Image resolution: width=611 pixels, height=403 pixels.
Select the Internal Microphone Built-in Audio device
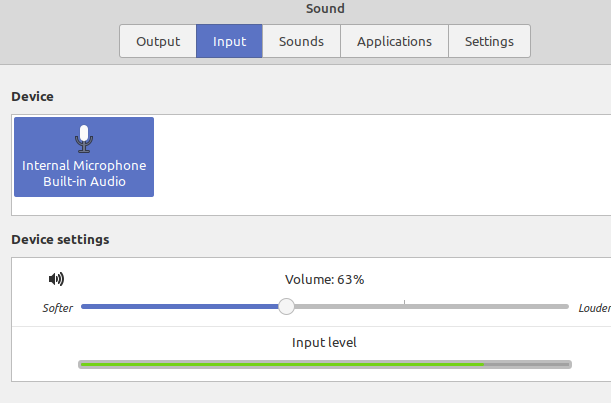coord(84,157)
